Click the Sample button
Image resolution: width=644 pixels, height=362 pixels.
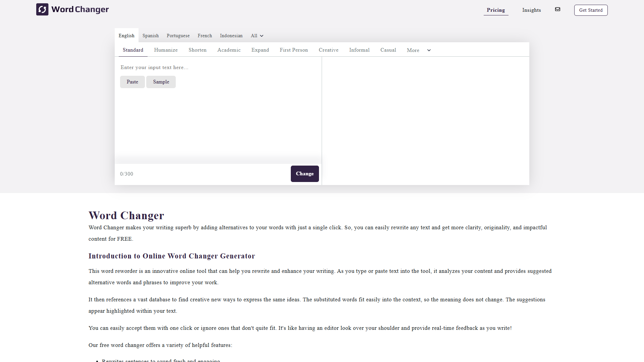pos(161,82)
